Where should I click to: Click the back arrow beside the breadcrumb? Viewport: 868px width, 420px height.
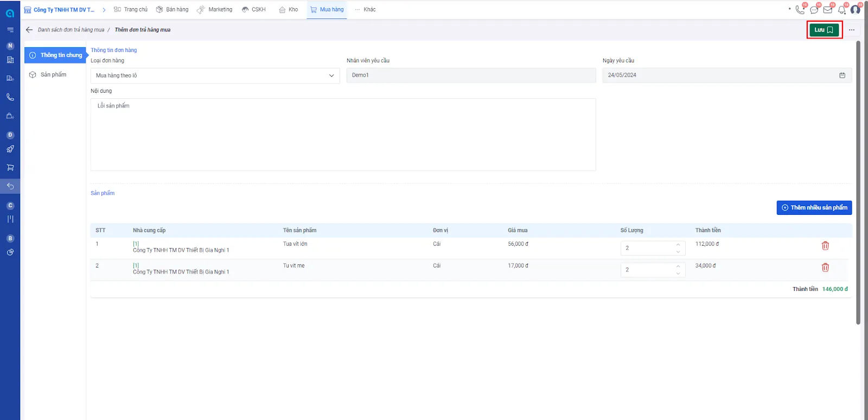[29, 30]
